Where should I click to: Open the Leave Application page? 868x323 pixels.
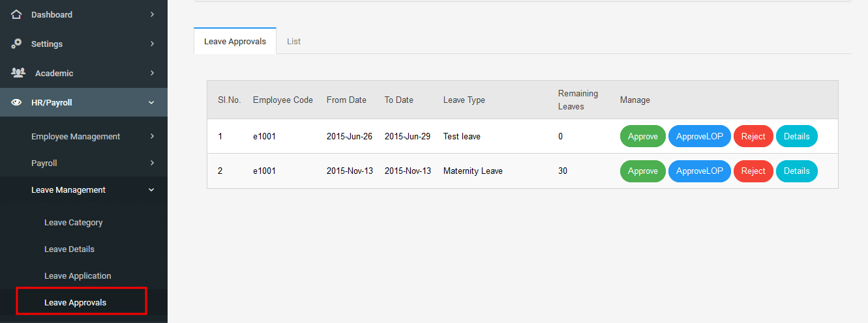click(78, 275)
